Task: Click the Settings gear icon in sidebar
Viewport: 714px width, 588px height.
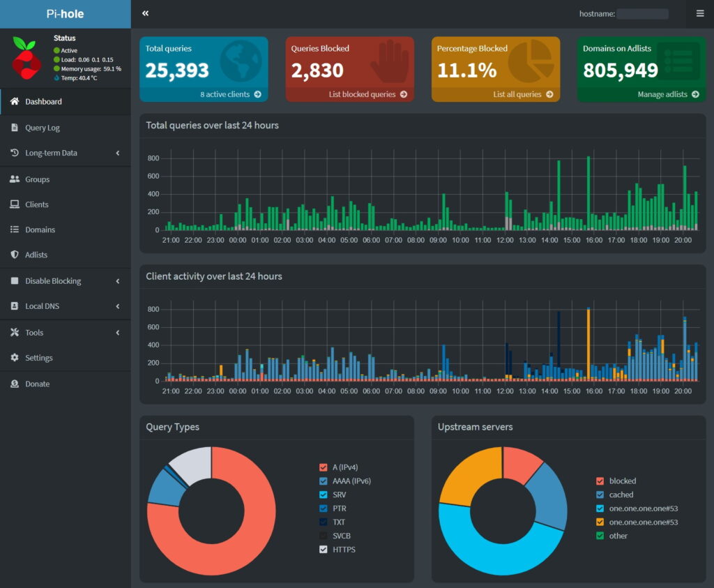Action: 15,358
